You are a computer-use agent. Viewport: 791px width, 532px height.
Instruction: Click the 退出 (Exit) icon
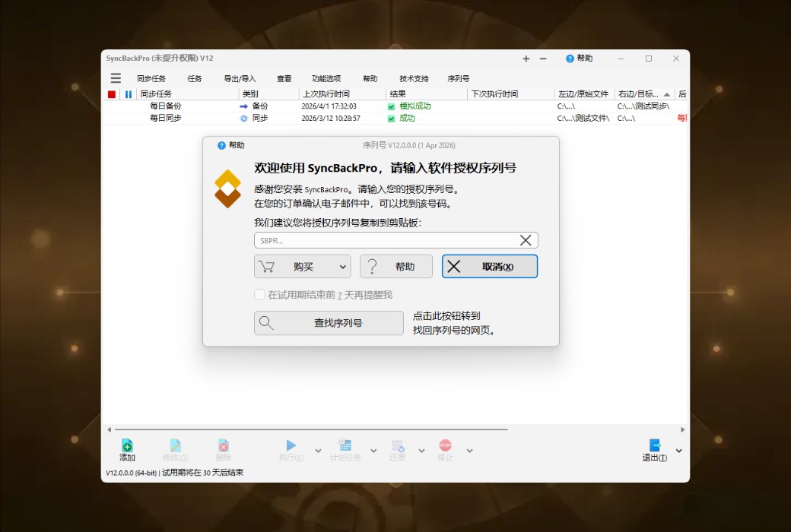click(x=655, y=448)
